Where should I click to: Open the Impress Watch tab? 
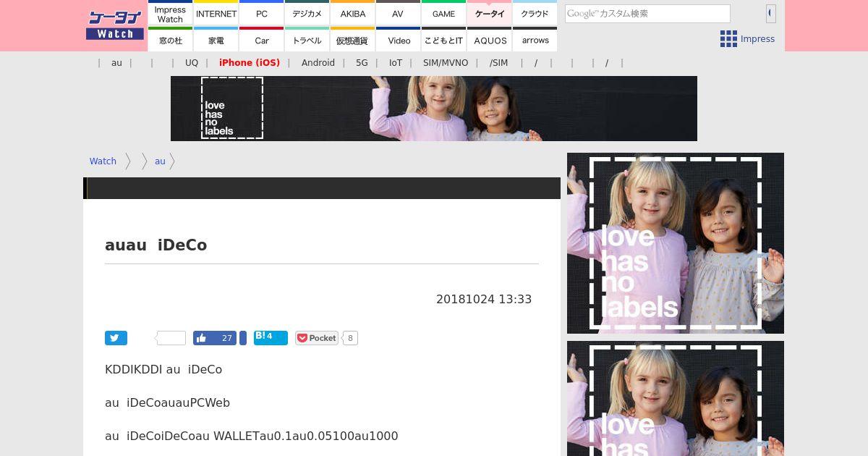point(170,14)
